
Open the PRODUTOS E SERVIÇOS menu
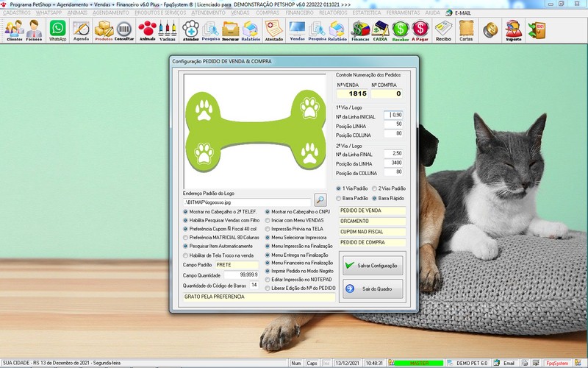[160, 13]
